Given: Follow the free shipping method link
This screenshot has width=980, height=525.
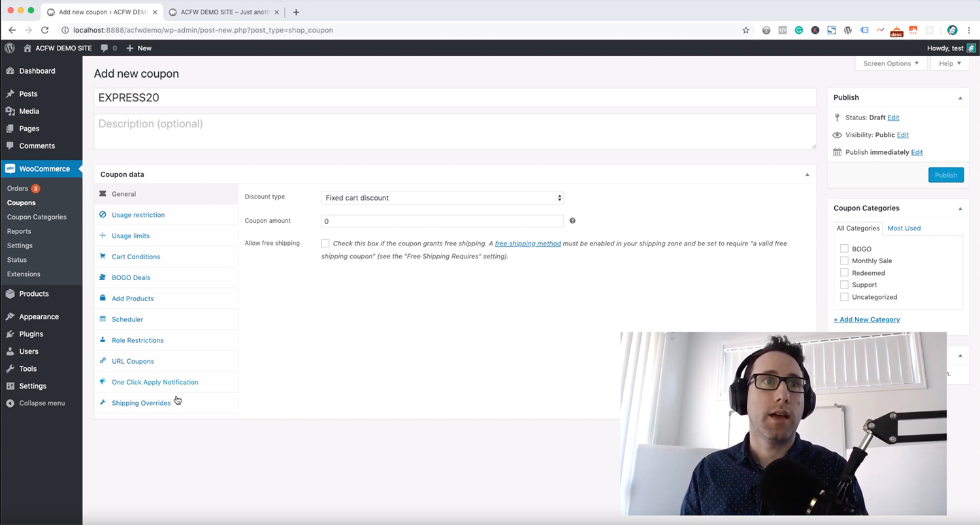Looking at the screenshot, I should pos(528,244).
